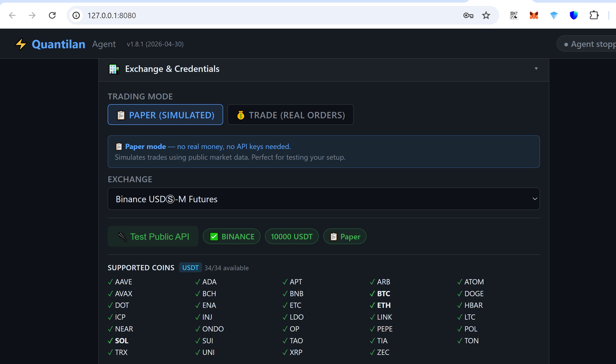
Task: Click the ETC coin entry
Action: 292,305
